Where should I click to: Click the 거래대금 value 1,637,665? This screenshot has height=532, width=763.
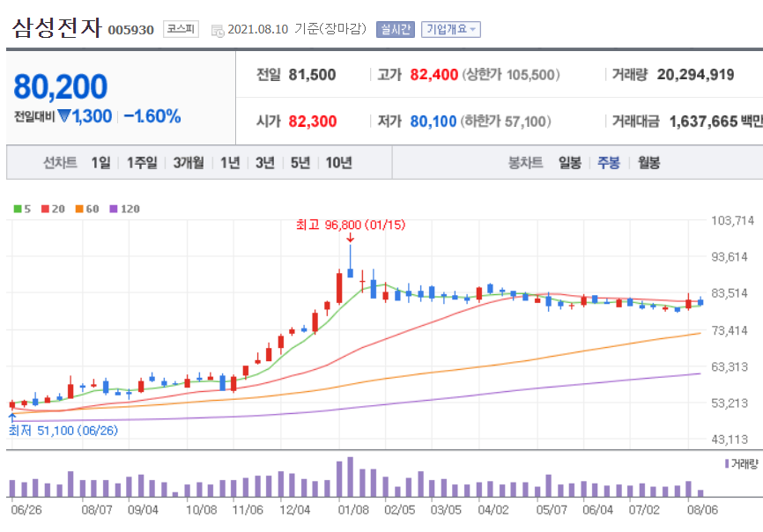point(704,121)
